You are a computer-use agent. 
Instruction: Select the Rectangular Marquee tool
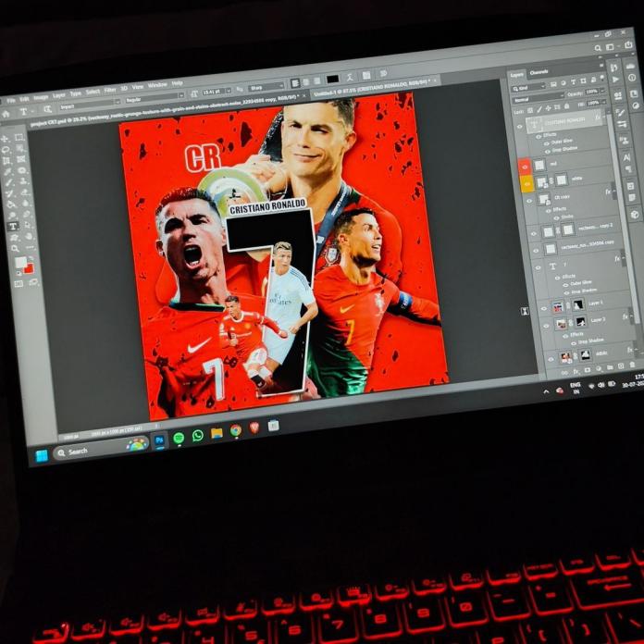(19, 137)
